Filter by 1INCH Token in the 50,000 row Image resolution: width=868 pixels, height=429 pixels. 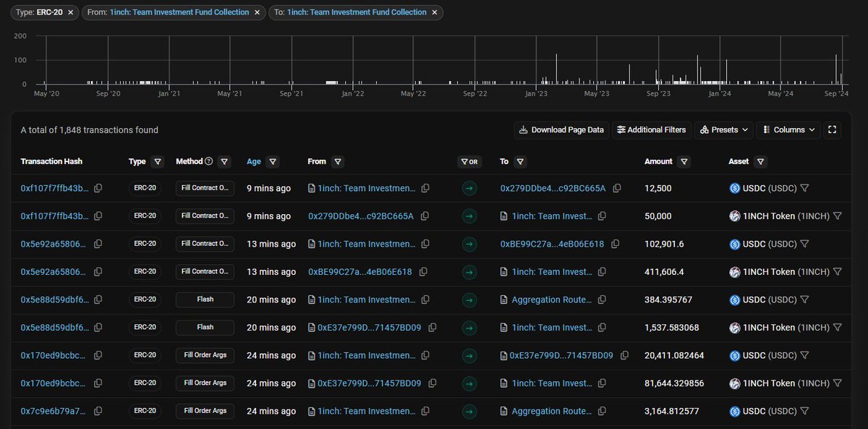[837, 216]
